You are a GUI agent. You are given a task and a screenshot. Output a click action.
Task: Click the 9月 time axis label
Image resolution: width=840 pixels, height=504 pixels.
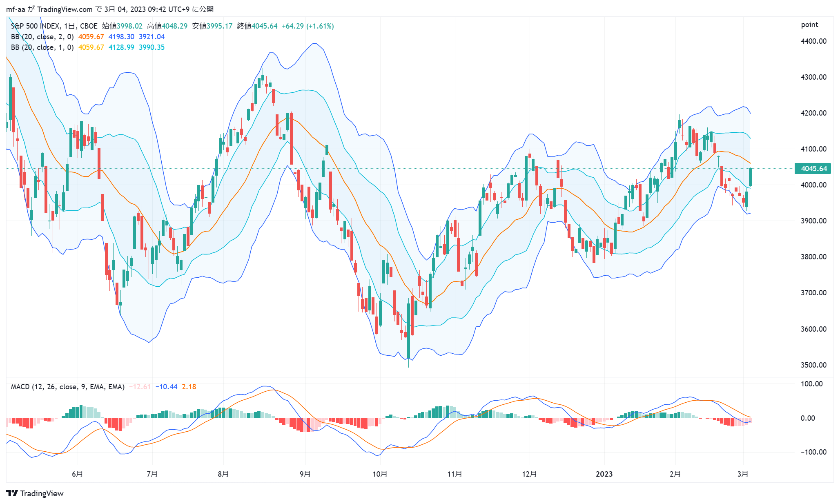305,474
